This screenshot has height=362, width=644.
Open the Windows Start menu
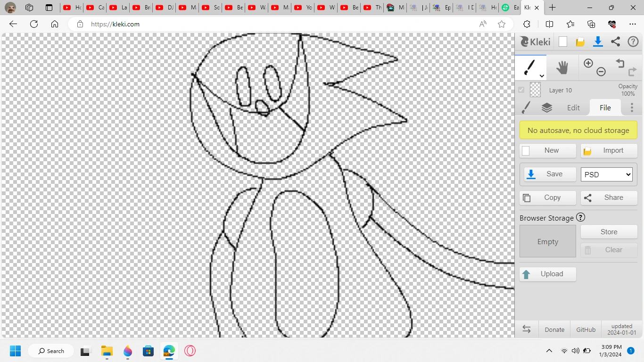coord(16,351)
